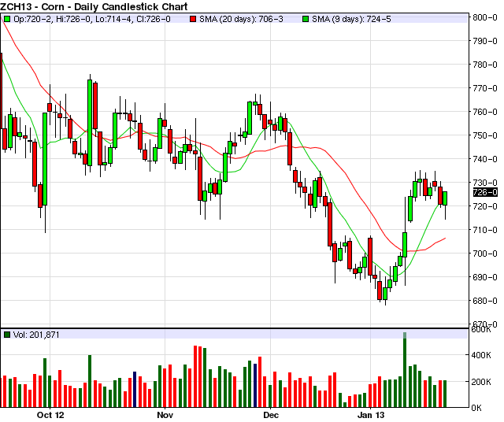Click the 740-0 price axis label
The image size is (504, 422).
(x=485, y=159)
